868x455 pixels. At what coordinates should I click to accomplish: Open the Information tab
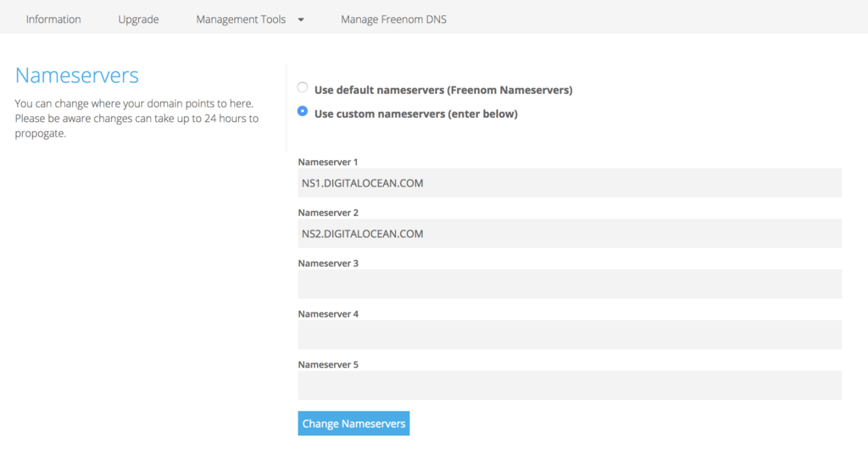pos(53,19)
